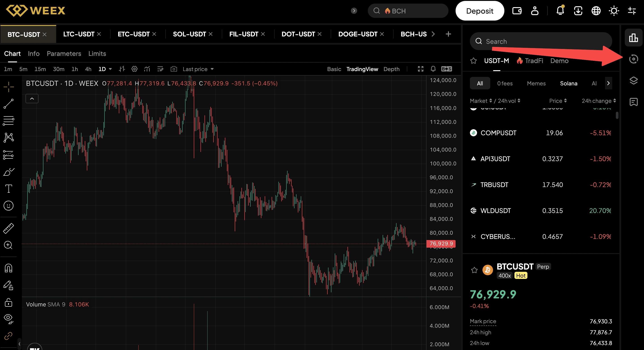
Task: Select the text annotation tool
Action: pyautogui.click(x=9, y=188)
